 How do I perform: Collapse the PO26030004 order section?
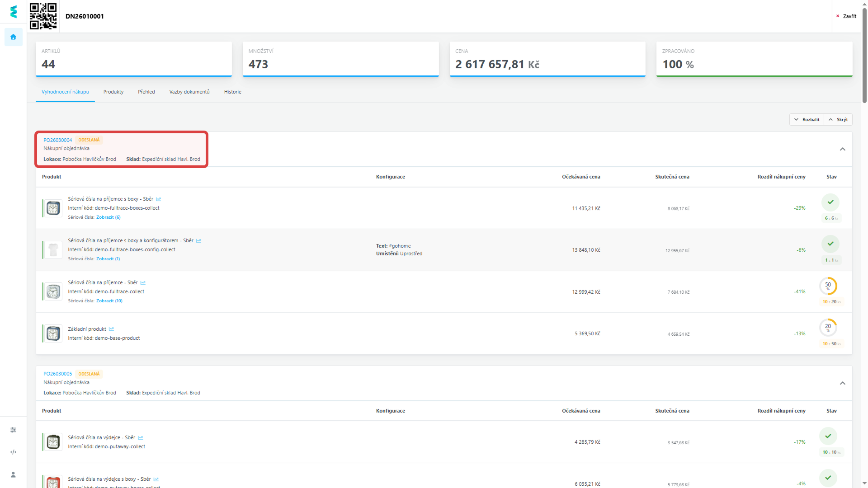[842, 149]
